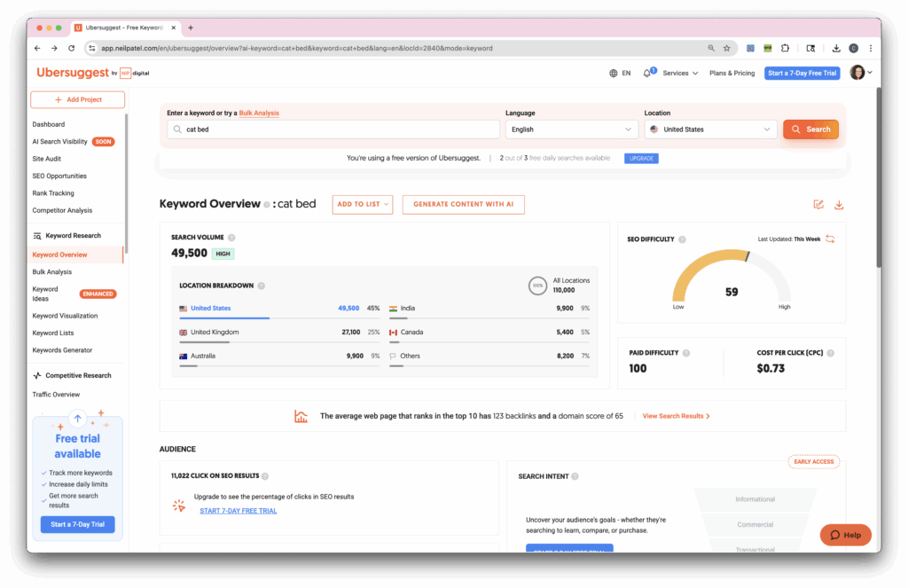Screen dimensions: 908x588
Task: Click View Search Results link
Action: click(x=676, y=417)
